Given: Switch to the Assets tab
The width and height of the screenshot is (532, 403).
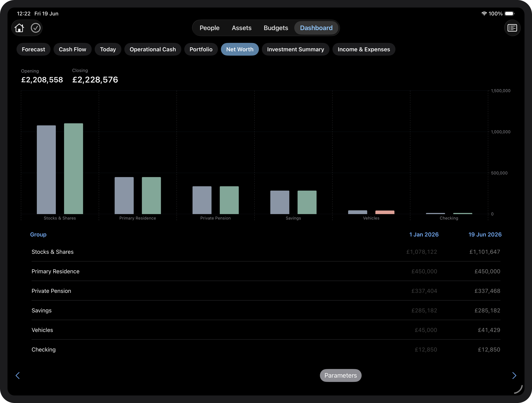Looking at the screenshot, I should (241, 28).
